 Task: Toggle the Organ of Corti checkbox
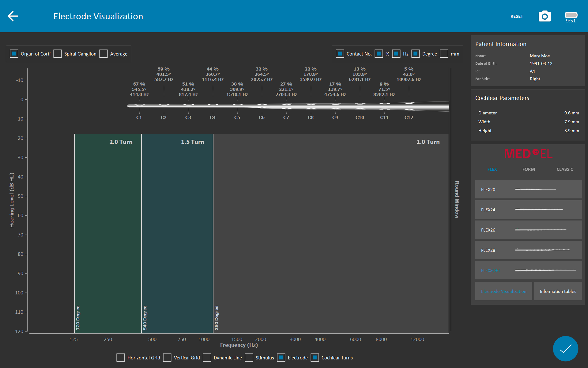point(15,53)
